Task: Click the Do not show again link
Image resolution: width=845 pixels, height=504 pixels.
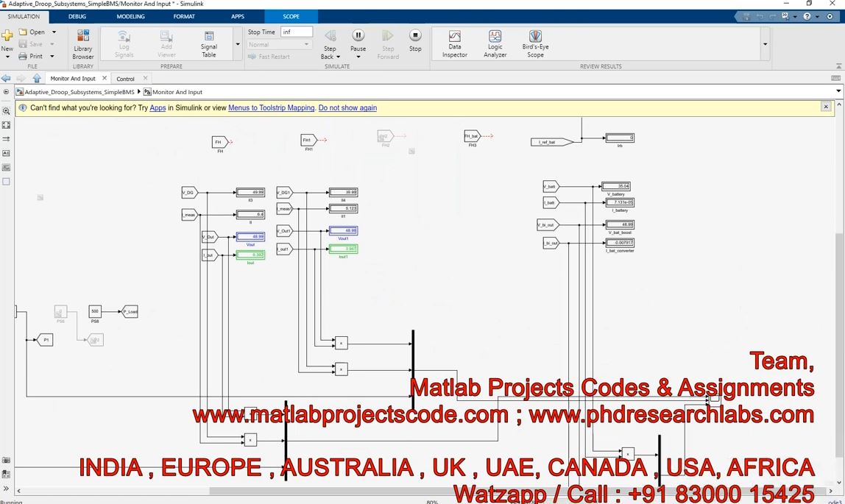Action: [x=347, y=108]
